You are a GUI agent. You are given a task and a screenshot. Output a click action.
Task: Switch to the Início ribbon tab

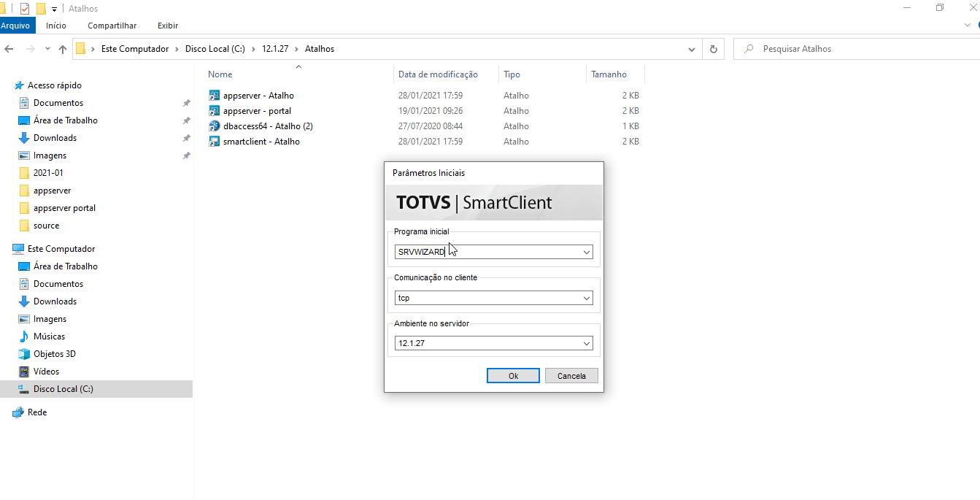[x=56, y=26]
